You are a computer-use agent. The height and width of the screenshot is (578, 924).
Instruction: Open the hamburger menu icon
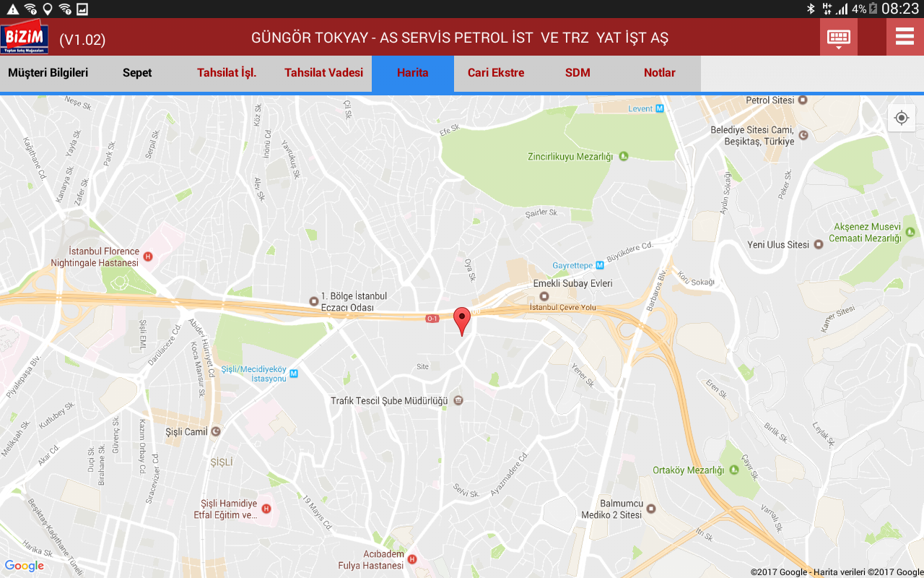click(905, 37)
